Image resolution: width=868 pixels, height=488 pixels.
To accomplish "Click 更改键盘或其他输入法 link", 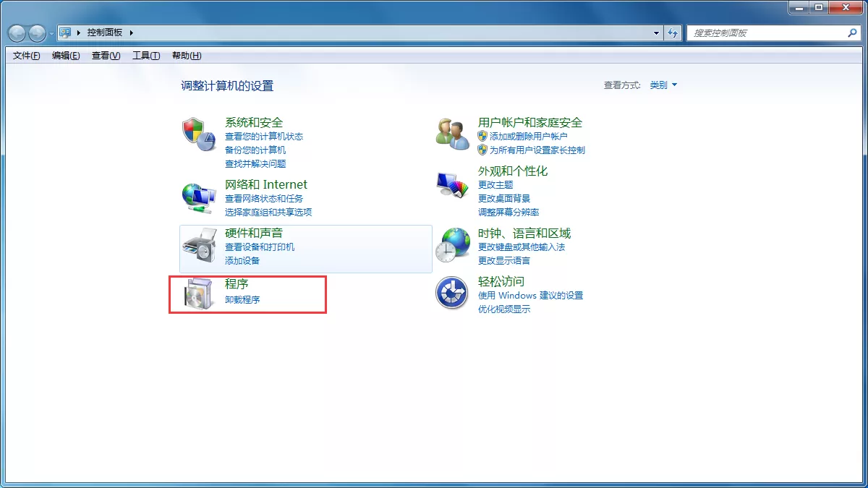I will [522, 247].
